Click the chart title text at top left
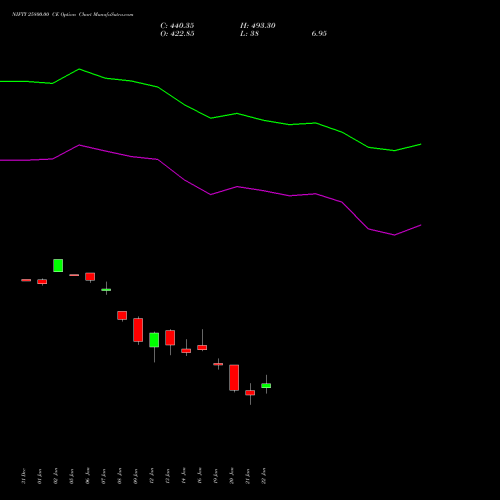This screenshot has height=500, width=500. tap(73, 14)
